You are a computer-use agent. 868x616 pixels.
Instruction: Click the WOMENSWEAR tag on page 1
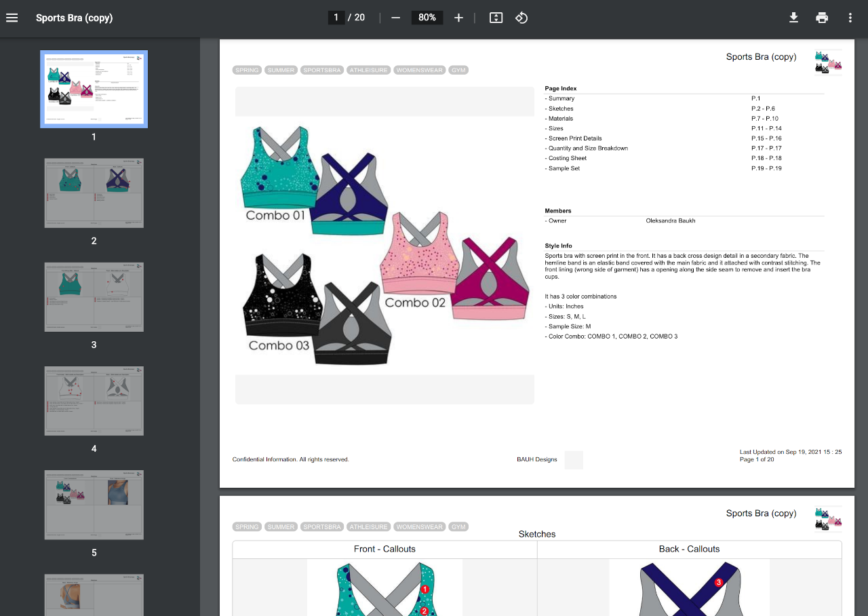(420, 70)
